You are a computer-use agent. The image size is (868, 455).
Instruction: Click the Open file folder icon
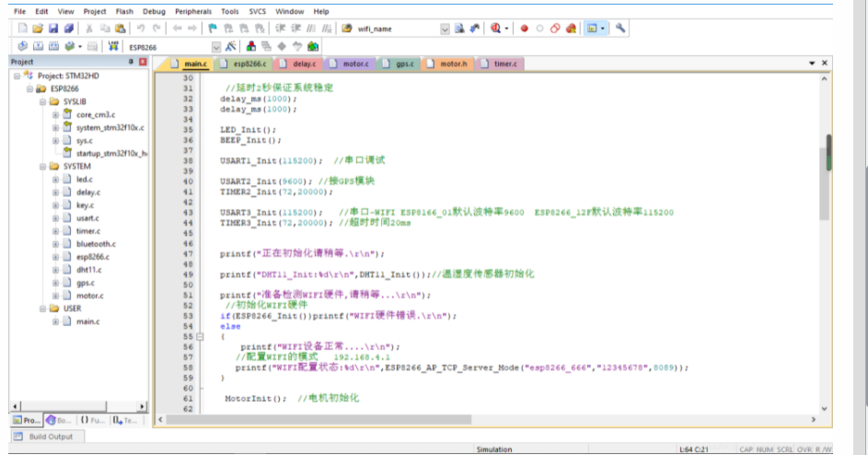click(38, 29)
